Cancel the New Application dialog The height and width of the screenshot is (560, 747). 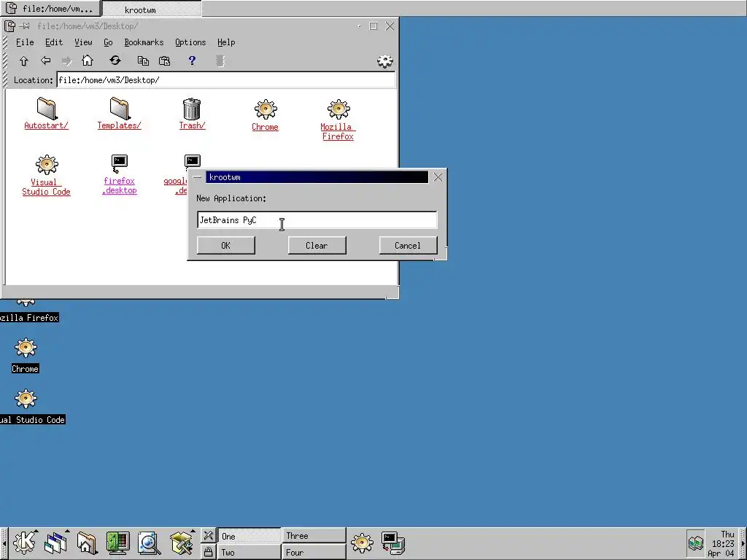tap(408, 246)
